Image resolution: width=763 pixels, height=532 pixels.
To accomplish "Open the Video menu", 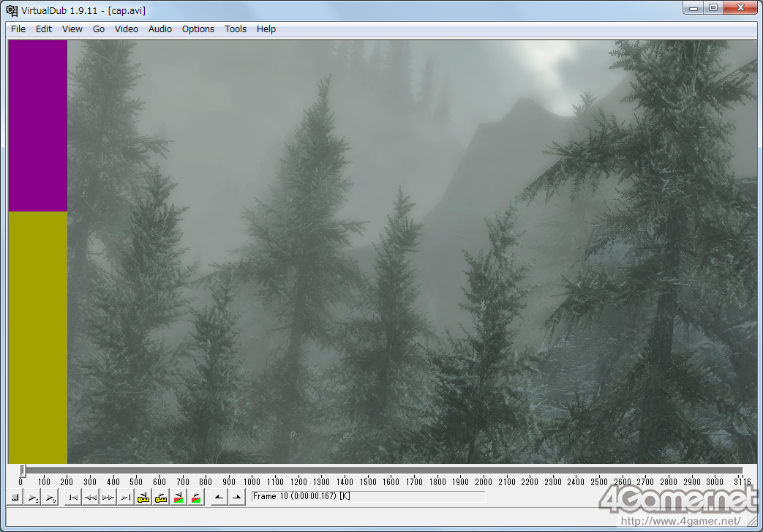I will (127, 29).
